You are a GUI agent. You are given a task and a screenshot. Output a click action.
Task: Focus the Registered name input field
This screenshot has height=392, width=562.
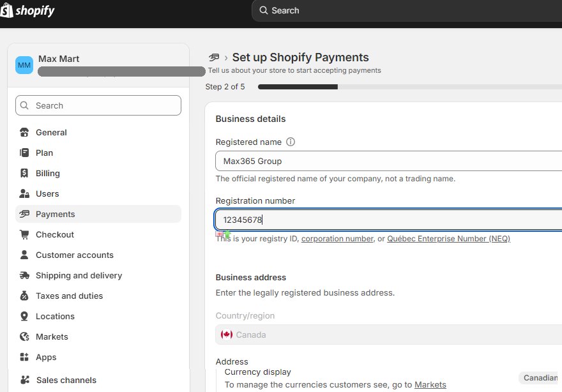(x=388, y=161)
